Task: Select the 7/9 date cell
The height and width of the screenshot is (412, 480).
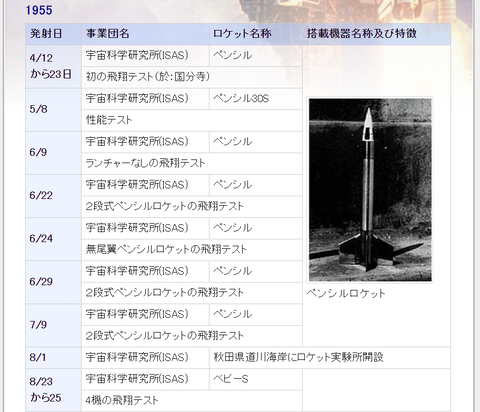Action: click(x=53, y=325)
